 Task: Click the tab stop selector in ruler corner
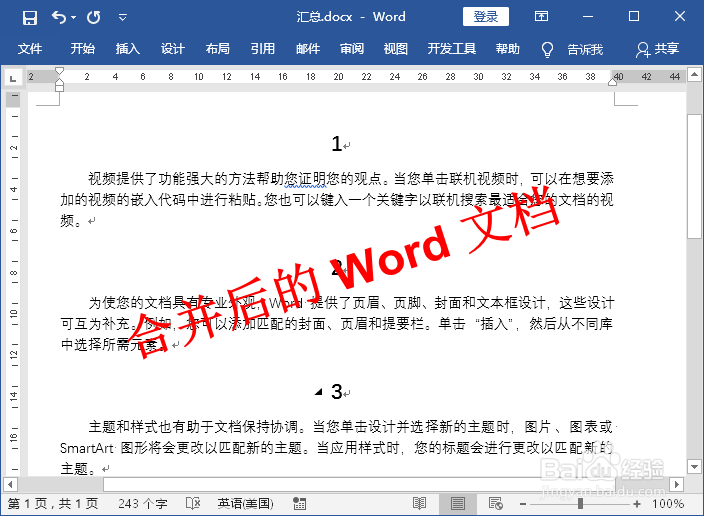click(x=13, y=78)
